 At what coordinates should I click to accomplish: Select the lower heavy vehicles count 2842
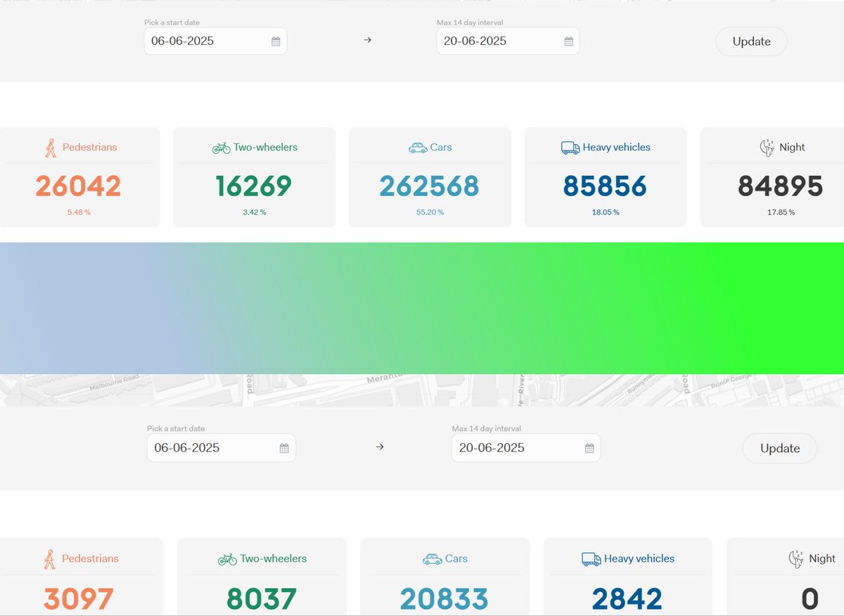pyautogui.click(x=627, y=600)
